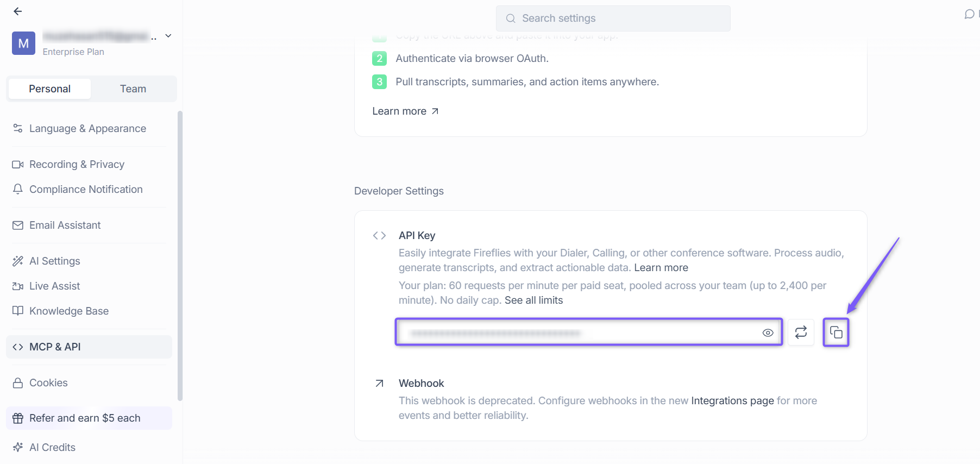Expand the account switcher chevron

(168, 36)
